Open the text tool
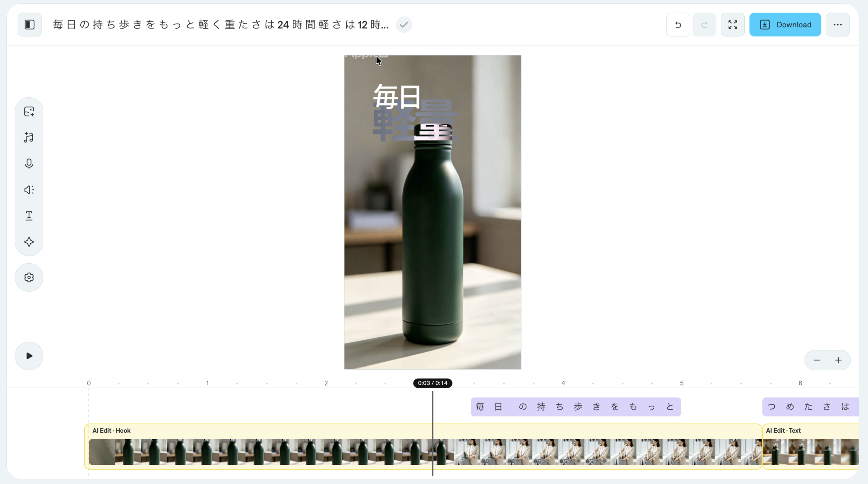 click(29, 216)
